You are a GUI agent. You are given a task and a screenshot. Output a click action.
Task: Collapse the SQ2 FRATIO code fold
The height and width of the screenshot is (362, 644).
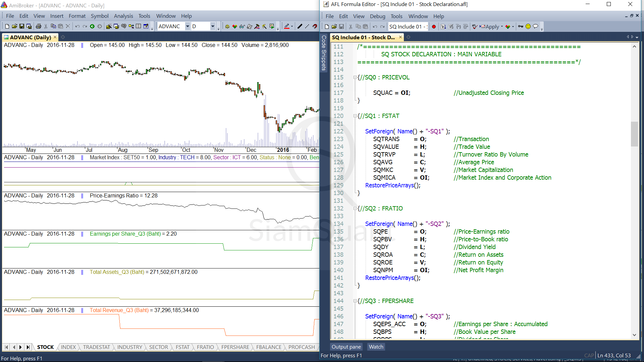355,208
